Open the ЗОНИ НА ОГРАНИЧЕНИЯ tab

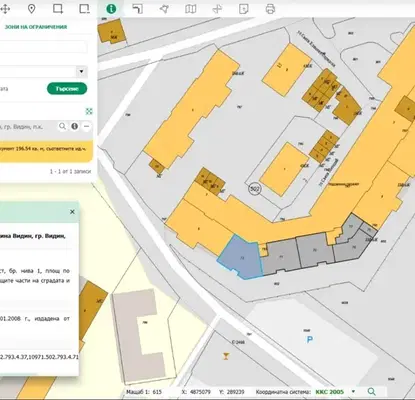tap(36, 27)
